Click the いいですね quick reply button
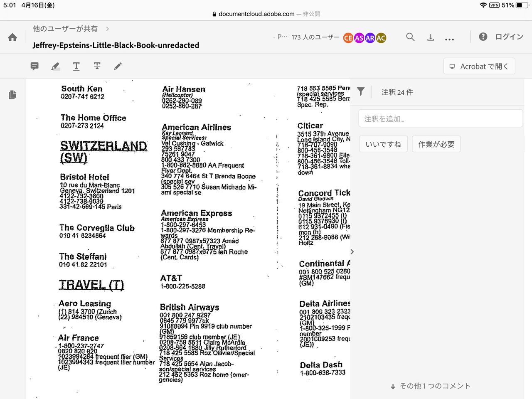 [383, 144]
